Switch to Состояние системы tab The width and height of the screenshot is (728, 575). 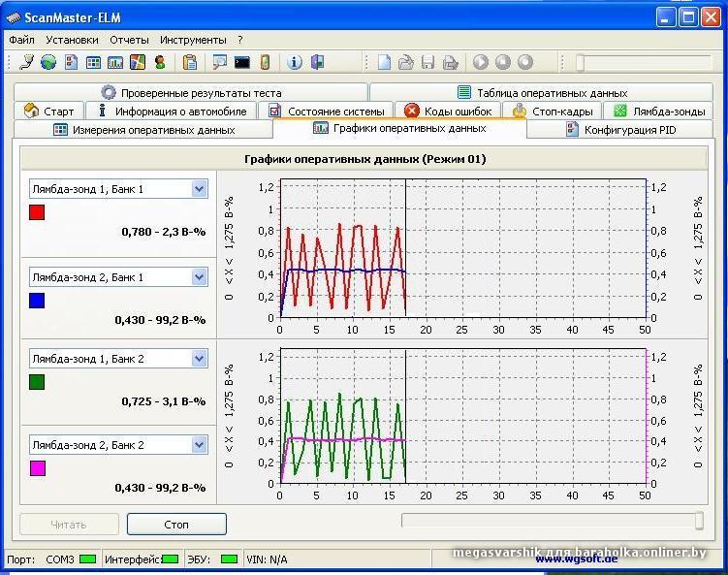coord(326,111)
